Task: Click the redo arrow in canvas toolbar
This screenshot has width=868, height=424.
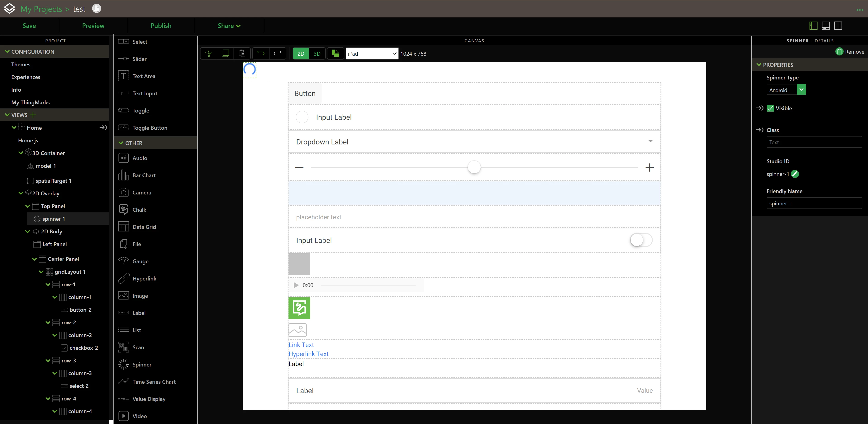Action: tap(277, 54)
